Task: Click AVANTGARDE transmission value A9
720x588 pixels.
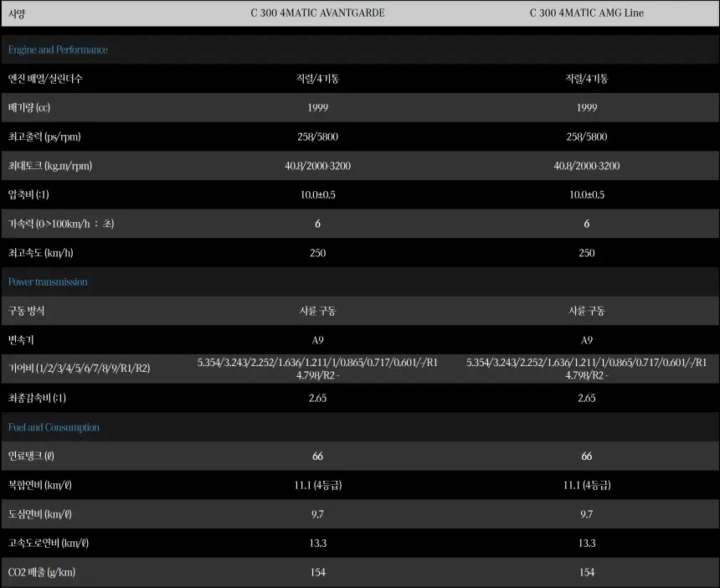Action: coord(318,340)
